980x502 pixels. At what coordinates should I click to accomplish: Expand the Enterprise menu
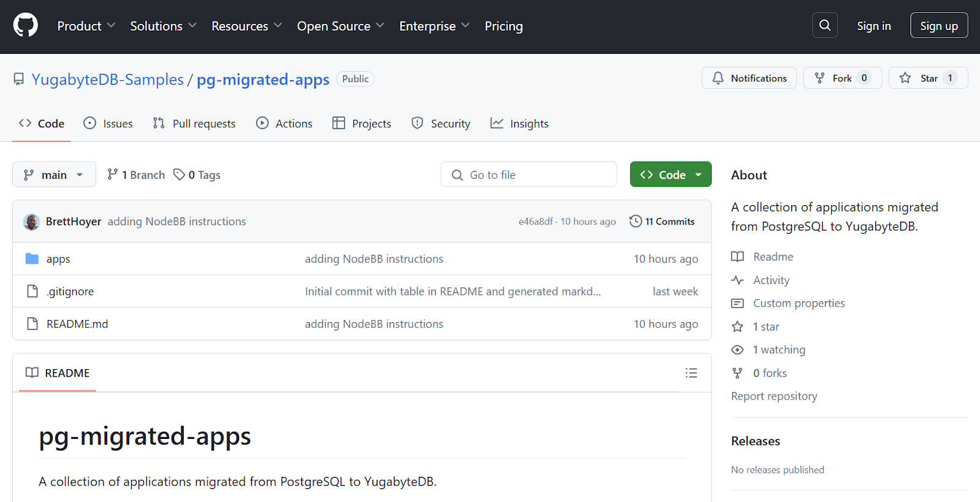[x=434, y=26]
